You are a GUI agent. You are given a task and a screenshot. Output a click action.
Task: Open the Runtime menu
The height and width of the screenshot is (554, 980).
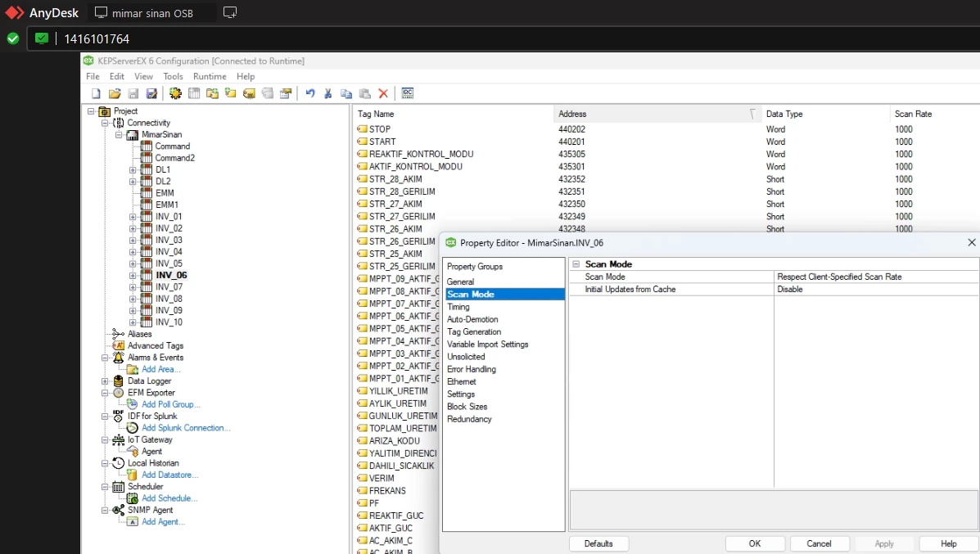pos(210,76)
